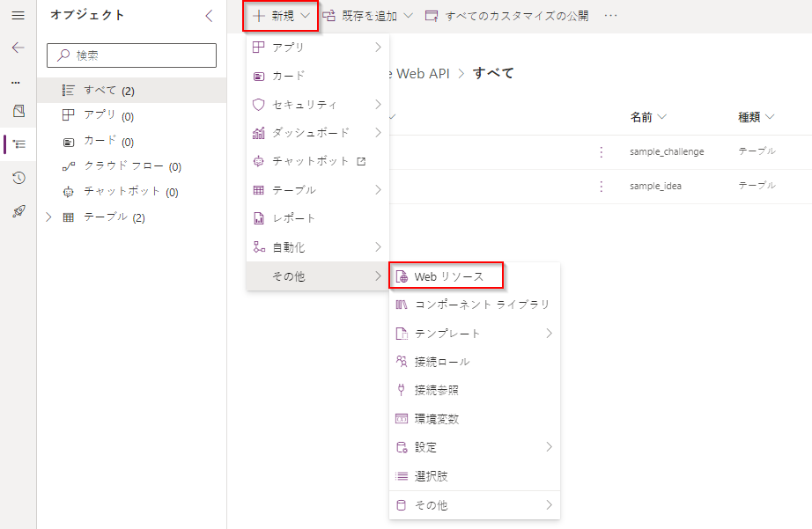Open the ellipsis item in left rail
This screenshot has height=529, width=812.
tap(16, 83)
